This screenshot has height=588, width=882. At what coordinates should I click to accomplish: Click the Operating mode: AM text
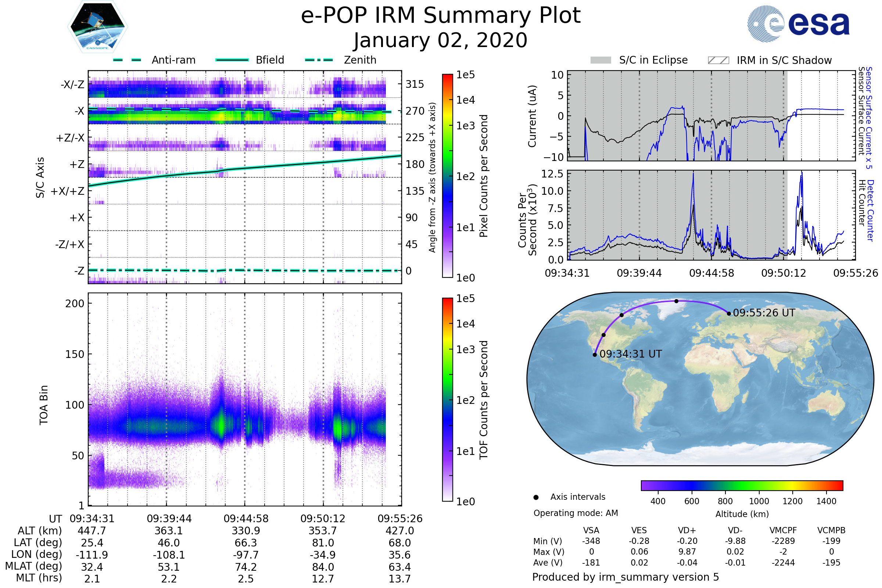pyautogui.click(x=576, y=513)
